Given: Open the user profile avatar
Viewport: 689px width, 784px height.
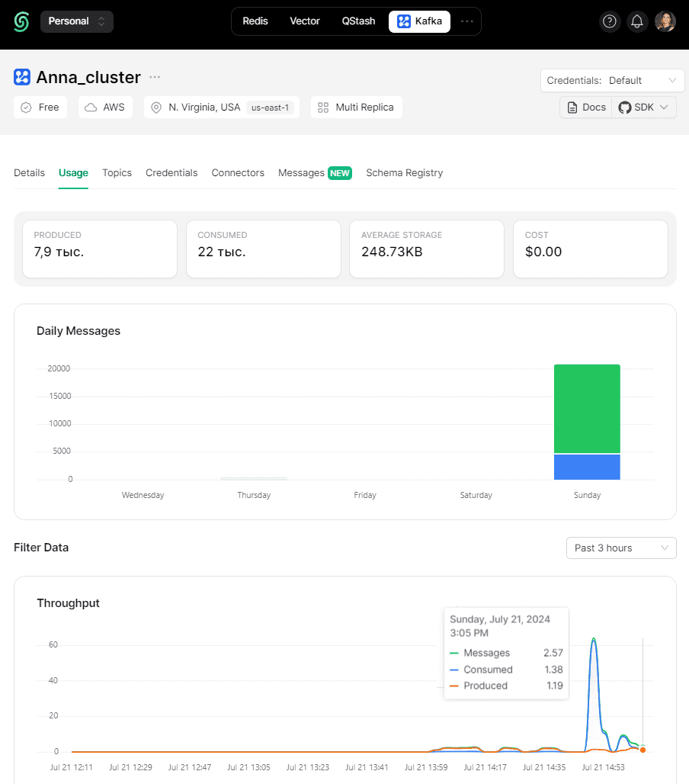Looking at the screenshot, I should coord(665,21).
